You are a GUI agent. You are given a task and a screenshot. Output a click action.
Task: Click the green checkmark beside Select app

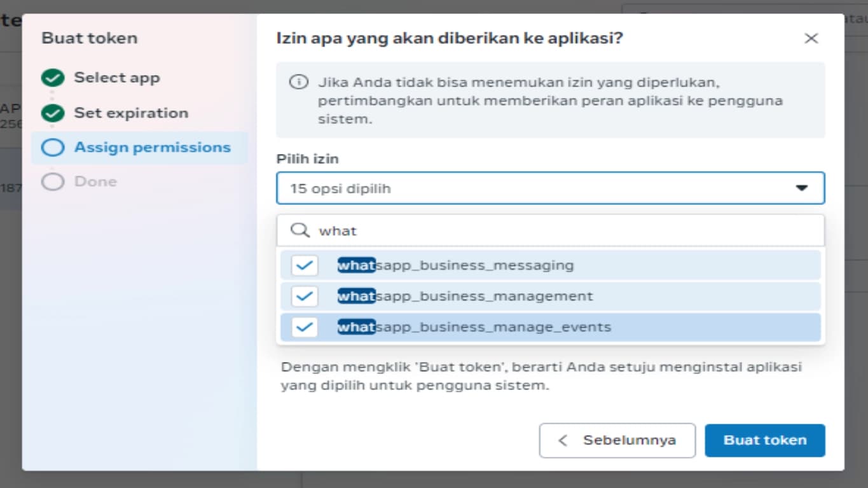click(x=52, y=78)
